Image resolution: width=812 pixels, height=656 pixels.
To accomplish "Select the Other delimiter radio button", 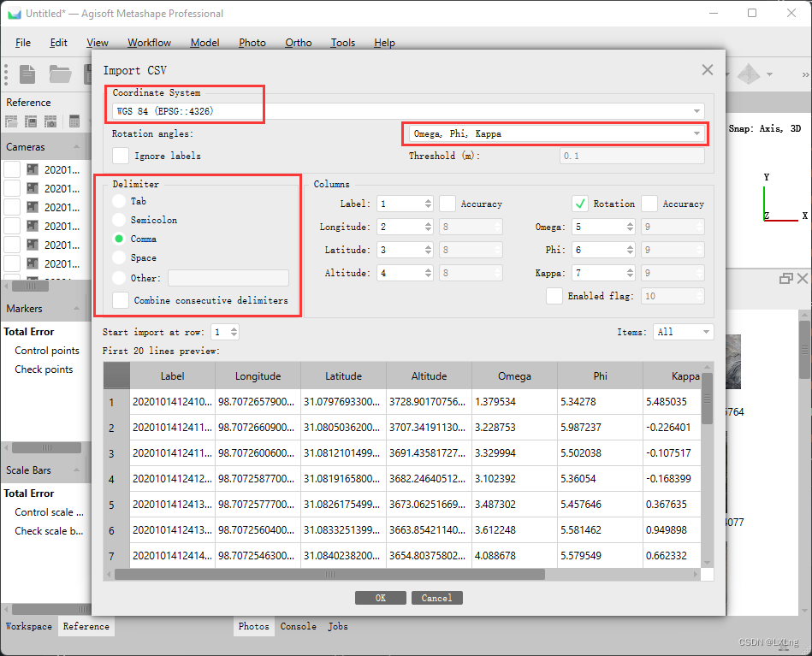I will 119,278.
